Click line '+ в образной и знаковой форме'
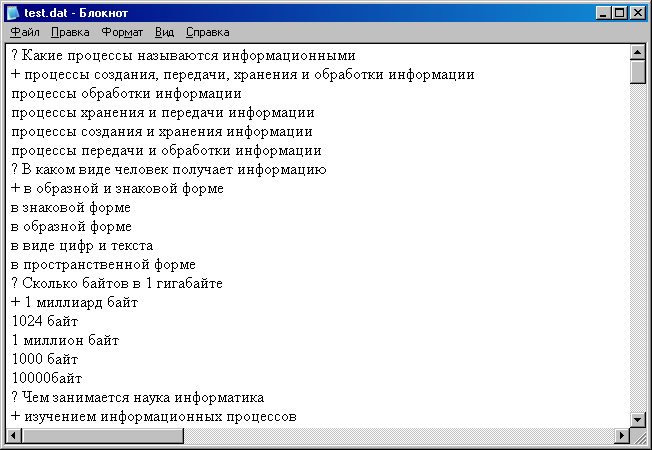The height and width of the screenshot is (450, 652). pyautogui.click(x=117, y=189)
